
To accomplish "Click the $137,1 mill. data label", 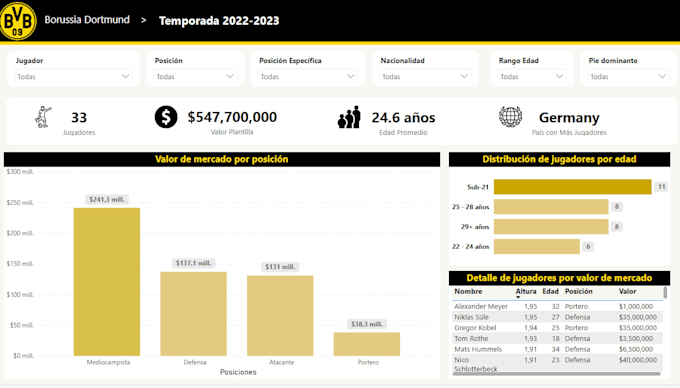I will [x=193, y=263].
